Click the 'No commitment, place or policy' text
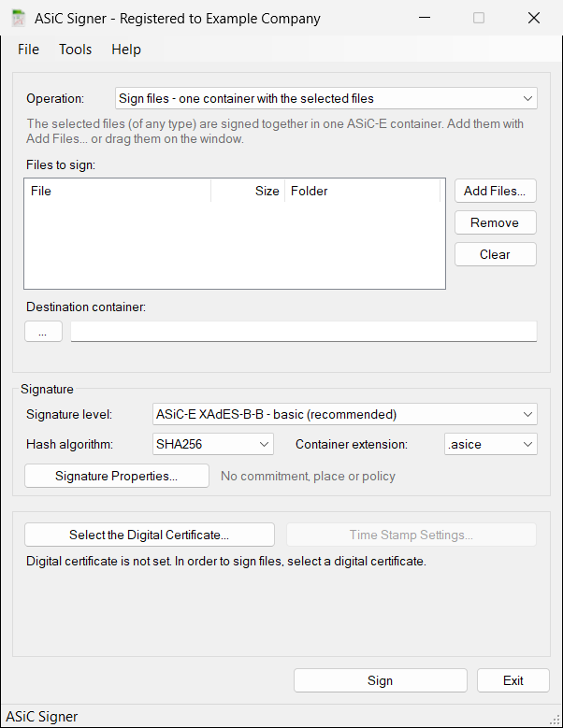The height and width of the screenshot is (728, 563). (x=308, y=477)
